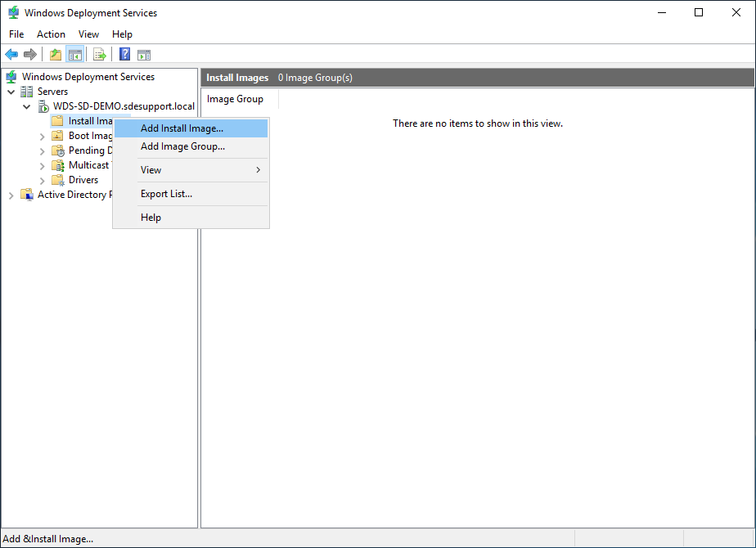Select Help in the context menu
756x548 pixels.
click(x=191, y=218)
